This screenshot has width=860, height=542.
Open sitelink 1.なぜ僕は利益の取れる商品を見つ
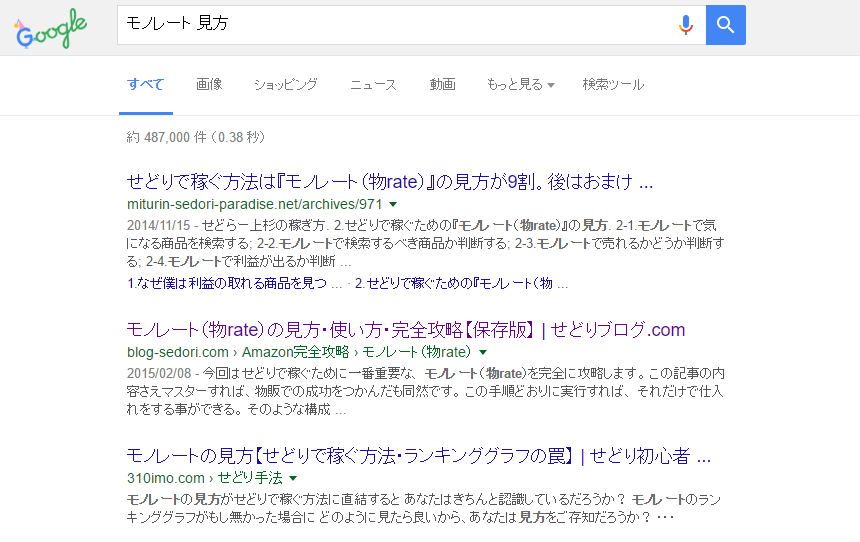pos(234,283)
